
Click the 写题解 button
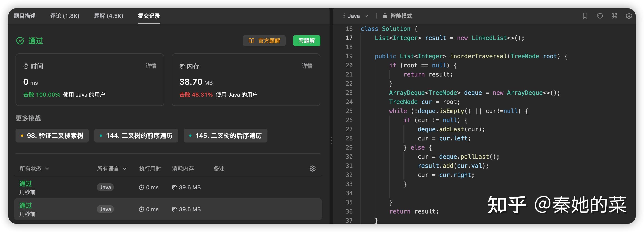pyautogui.click(x=306, y=40)
